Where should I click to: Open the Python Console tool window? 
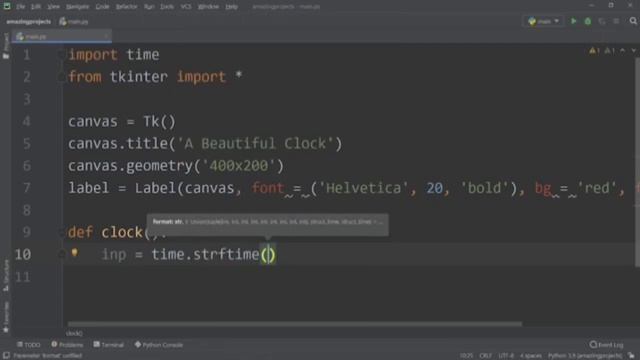pos(159,345)
